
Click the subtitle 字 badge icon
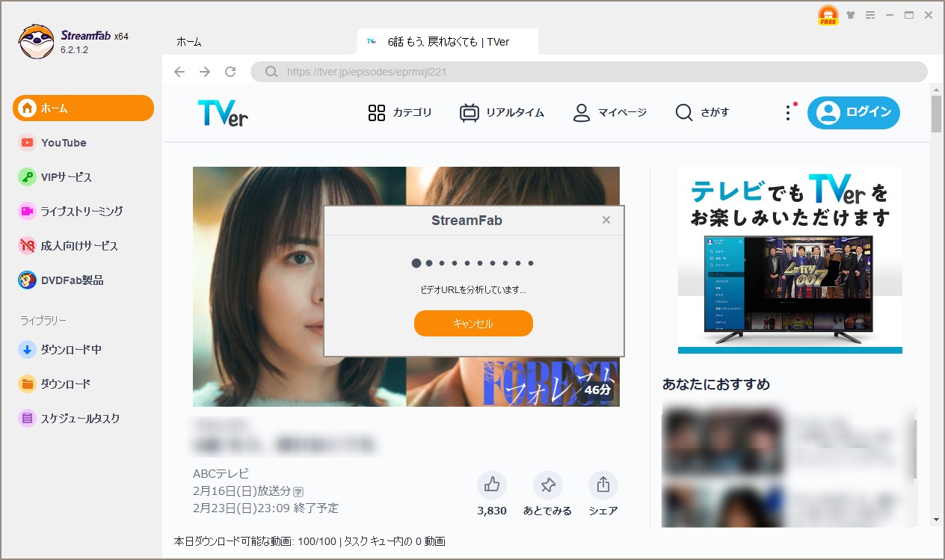298,491
